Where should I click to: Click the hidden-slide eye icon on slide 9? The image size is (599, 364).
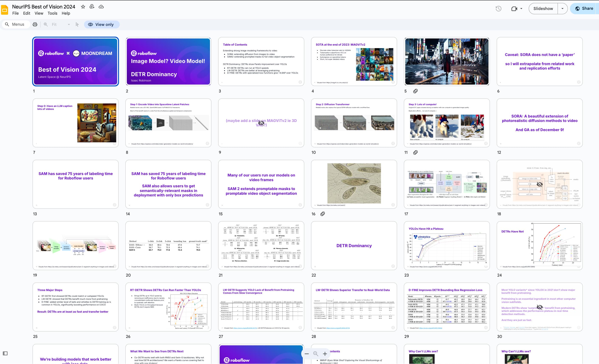click(x=261, y=123)
